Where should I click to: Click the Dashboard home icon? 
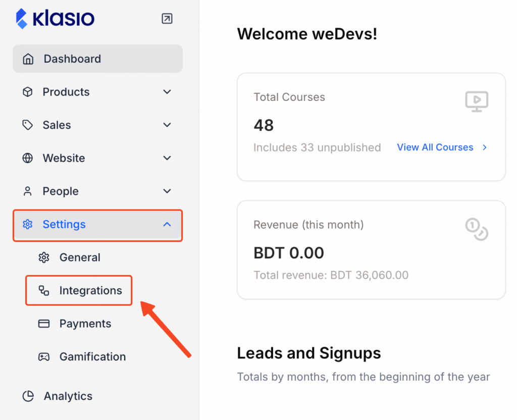click(x=28, y=59)
